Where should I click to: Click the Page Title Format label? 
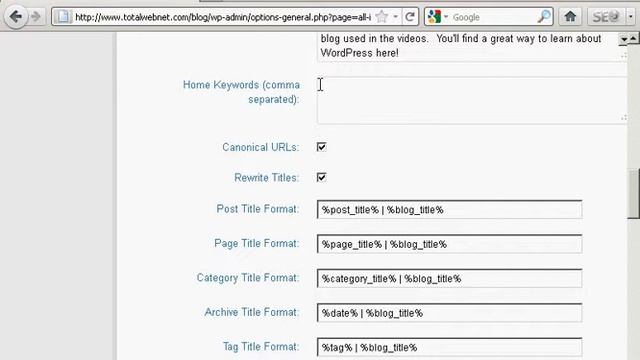(x=256, y=243)
